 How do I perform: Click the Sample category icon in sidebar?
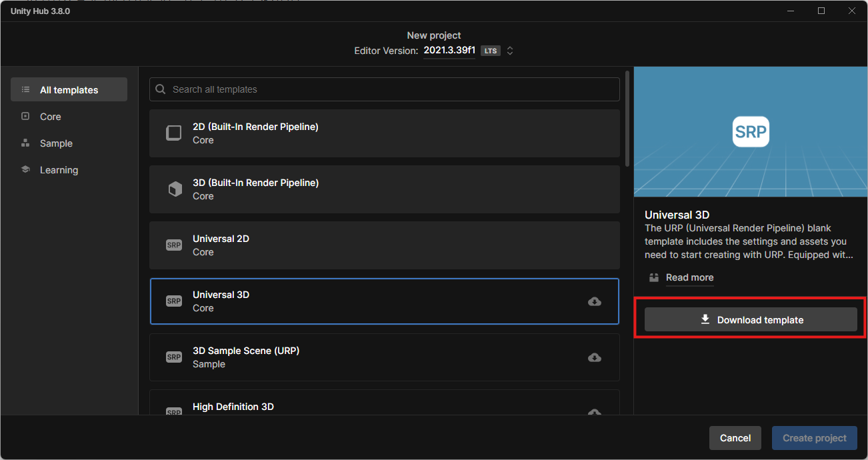[x=25, y=143]
